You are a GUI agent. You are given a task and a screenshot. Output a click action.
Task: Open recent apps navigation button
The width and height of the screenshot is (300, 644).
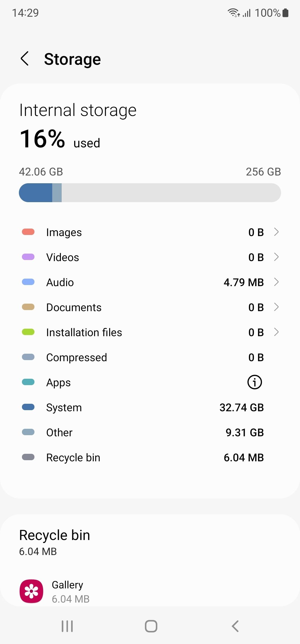(67, 626)
